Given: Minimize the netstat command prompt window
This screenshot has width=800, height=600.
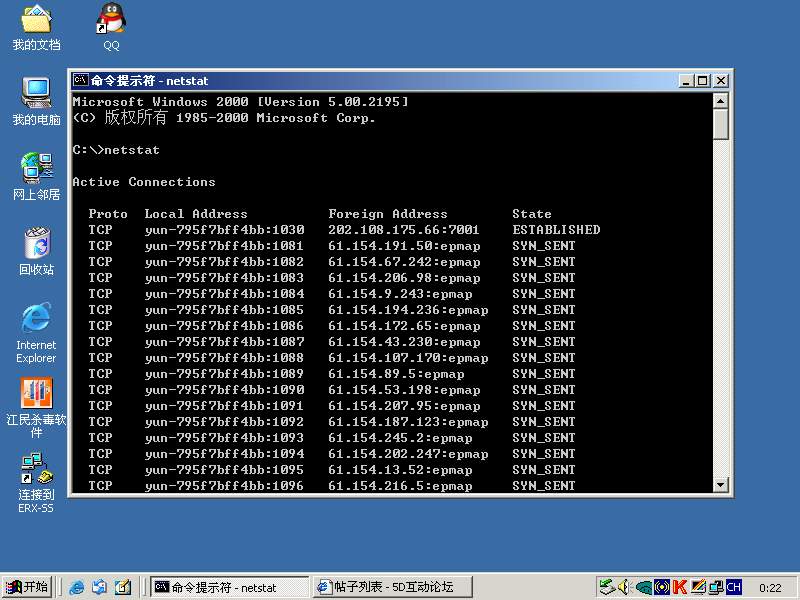Looking at the screenshot, I should 686,81.
